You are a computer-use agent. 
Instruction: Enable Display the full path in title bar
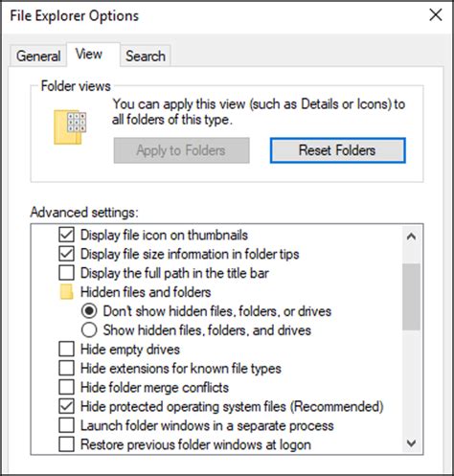click(x=66, y=273)
